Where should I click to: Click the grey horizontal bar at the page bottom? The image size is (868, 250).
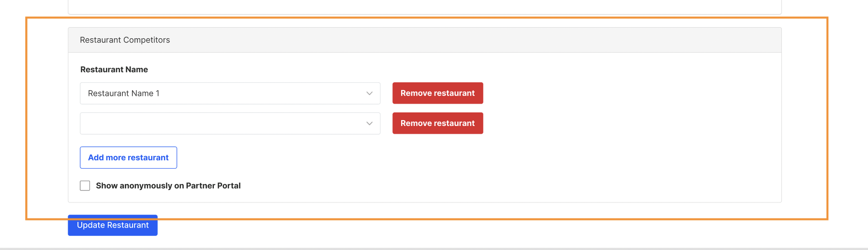(x=434, y=249)
